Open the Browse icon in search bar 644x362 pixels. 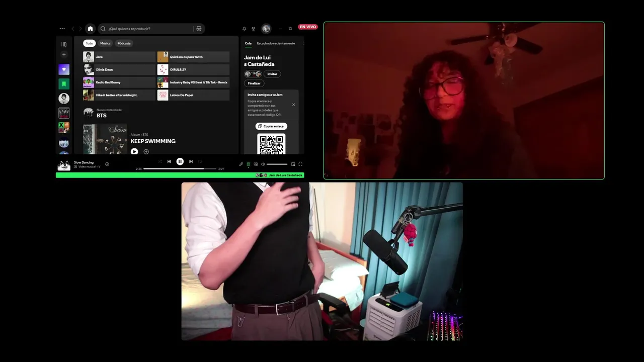[x=199, y=29]
